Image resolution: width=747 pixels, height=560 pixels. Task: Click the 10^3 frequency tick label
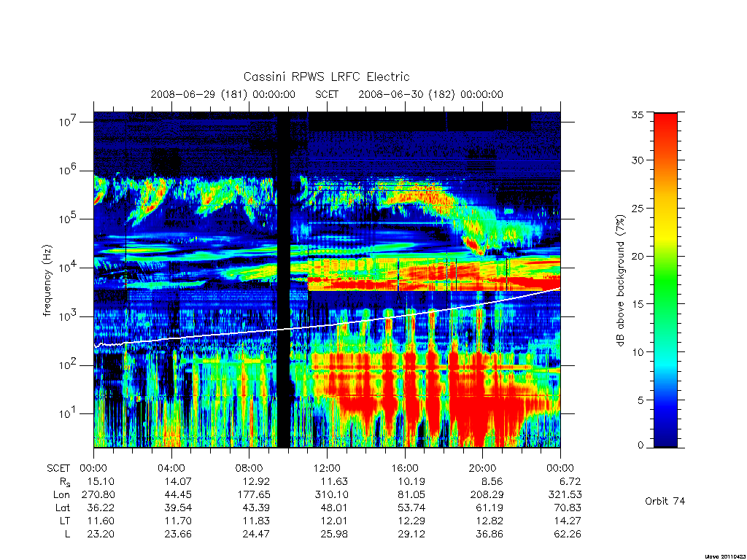(69, 315)
